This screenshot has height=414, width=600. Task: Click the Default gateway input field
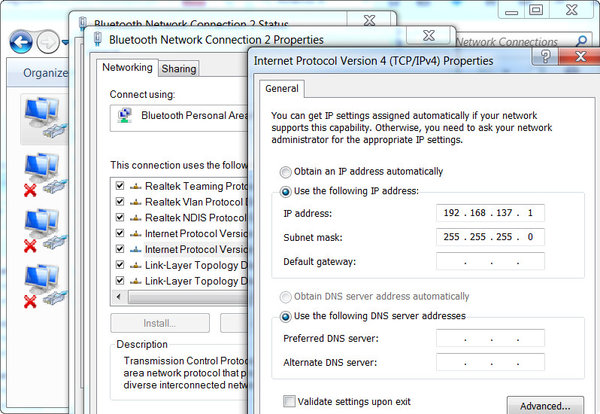490,262
